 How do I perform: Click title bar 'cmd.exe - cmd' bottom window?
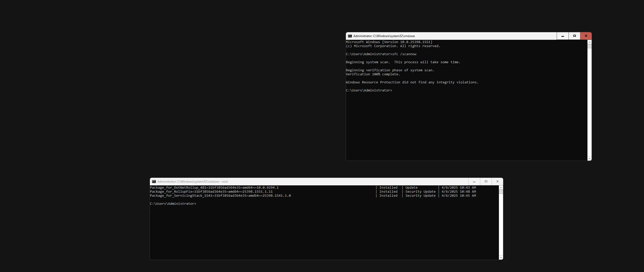(x=192, y=182)
